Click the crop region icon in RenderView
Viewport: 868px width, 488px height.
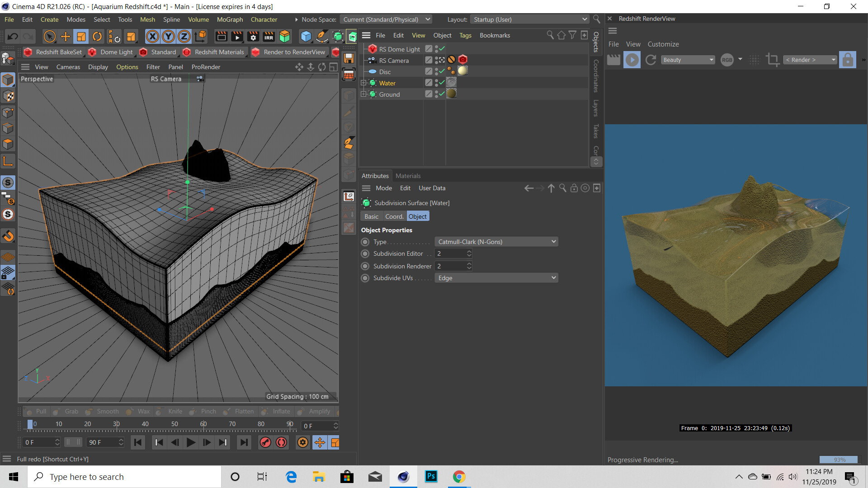point(773,60)
